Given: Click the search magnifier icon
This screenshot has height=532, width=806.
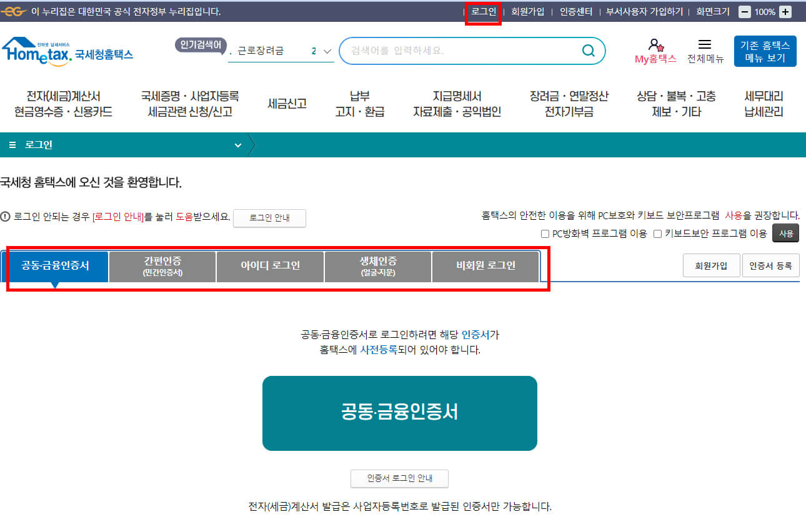Looking at the screenshot, I should coord(588,51).
